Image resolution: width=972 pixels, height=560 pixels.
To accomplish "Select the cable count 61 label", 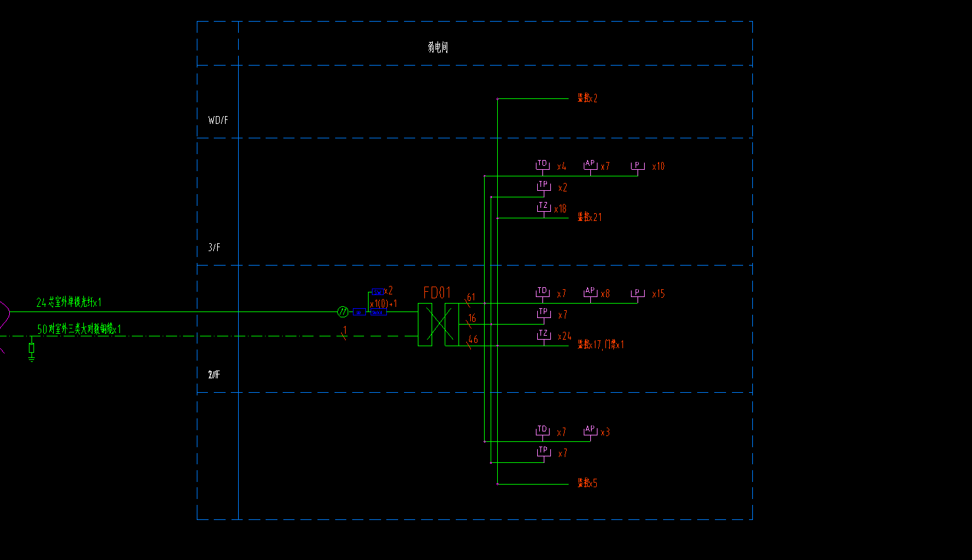I will [x=471, y=297].
